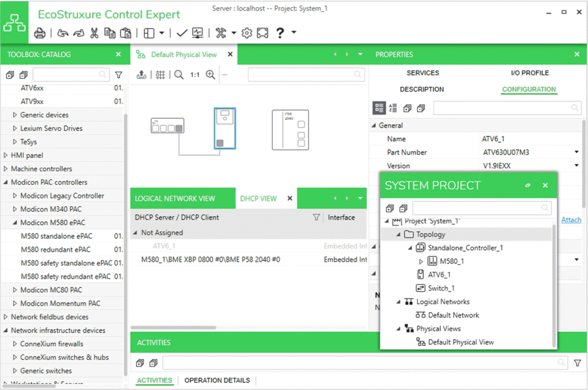
Task: Click the export icon in Physical View toolbar
Action: tap(141, 75)
